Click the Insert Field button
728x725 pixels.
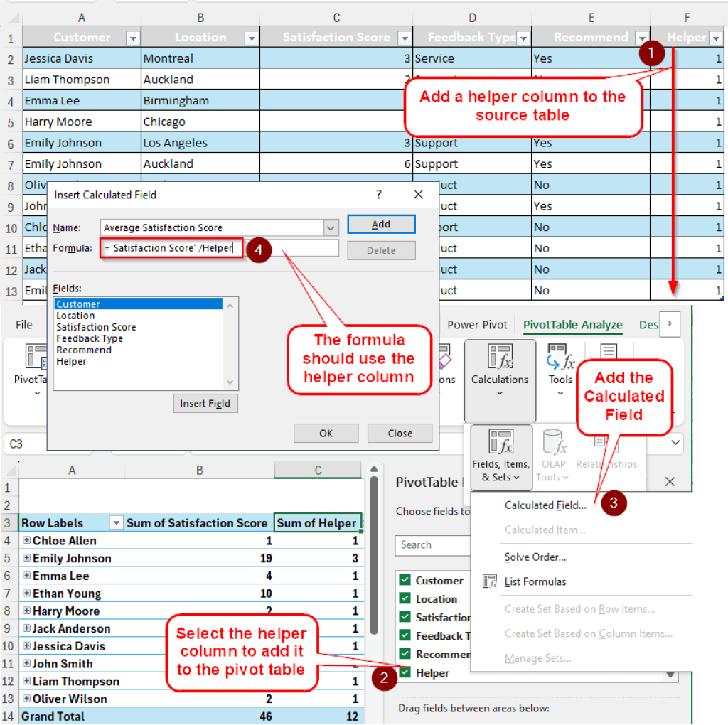[205, 403]
